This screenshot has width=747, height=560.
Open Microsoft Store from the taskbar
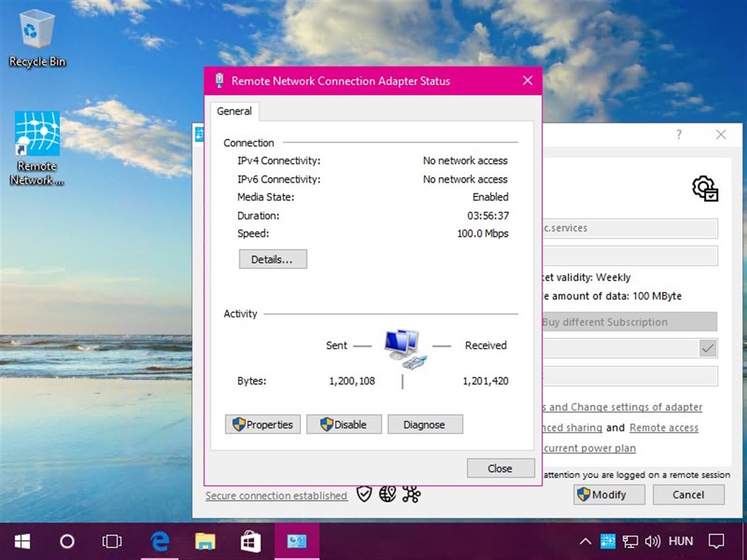pyautogui.click(x=251, y=541)
